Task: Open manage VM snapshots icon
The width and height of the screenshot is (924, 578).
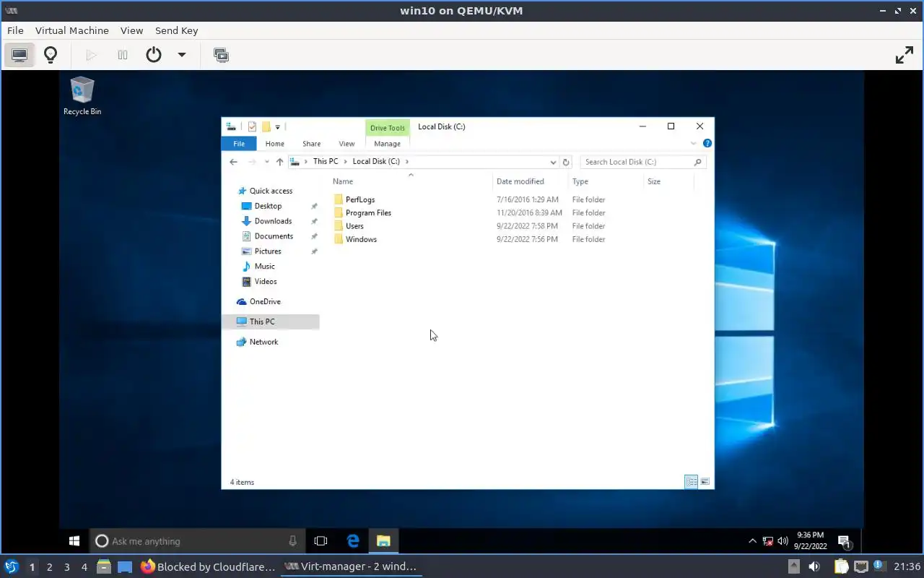Action: click(222, 55)
